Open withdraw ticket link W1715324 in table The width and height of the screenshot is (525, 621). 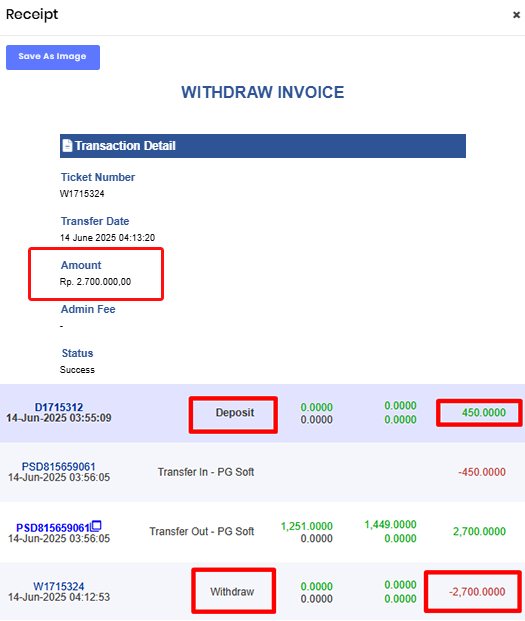pyautogui.click(x=59, y=586)
